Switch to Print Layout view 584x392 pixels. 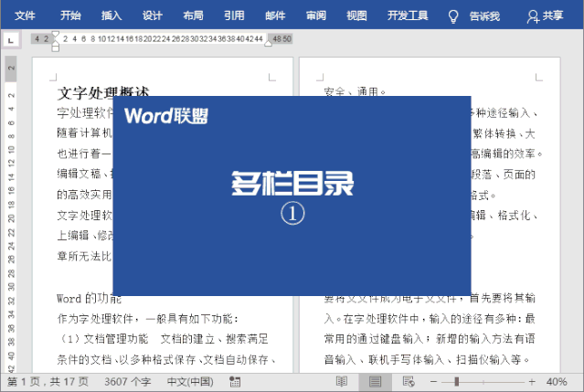pyautogui.click(x=375, y=382)
